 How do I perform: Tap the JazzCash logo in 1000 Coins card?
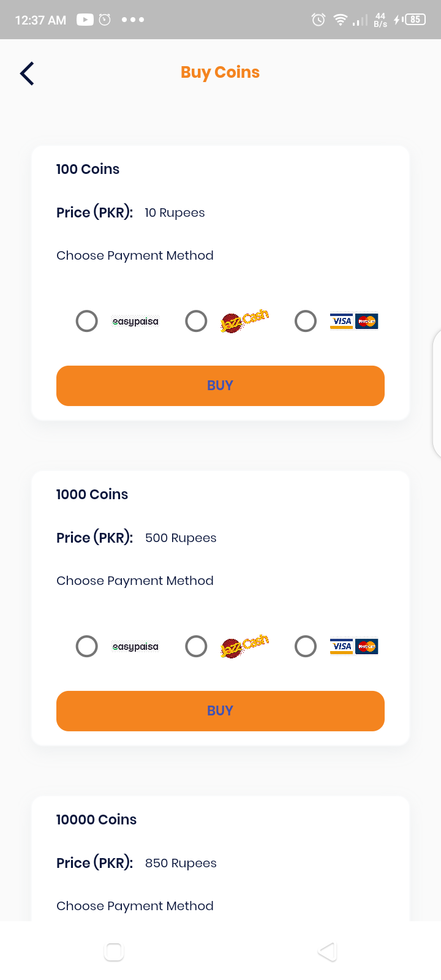pyautogui.click(x=244, y=646)
